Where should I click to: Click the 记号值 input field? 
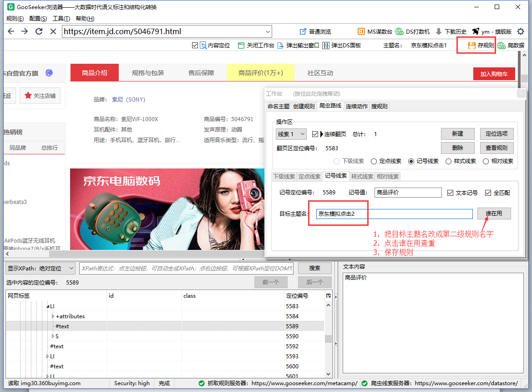(x=408, y=193)
